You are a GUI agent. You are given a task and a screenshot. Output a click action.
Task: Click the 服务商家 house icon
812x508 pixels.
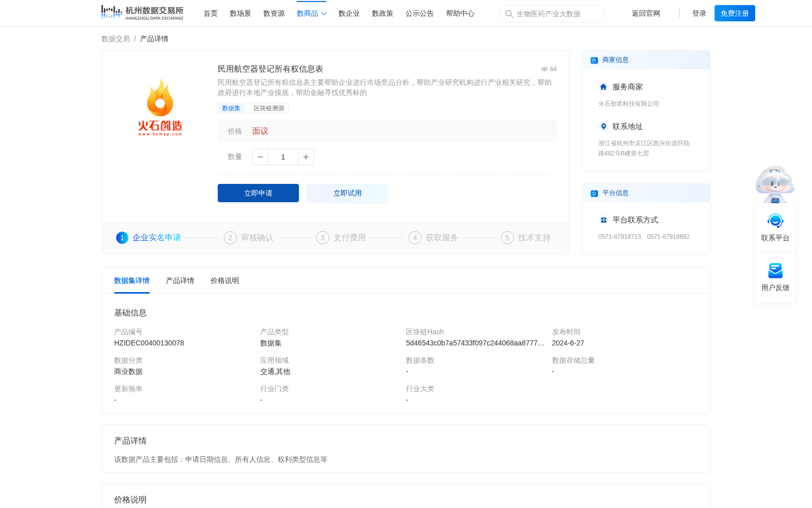tap(603, 87)
